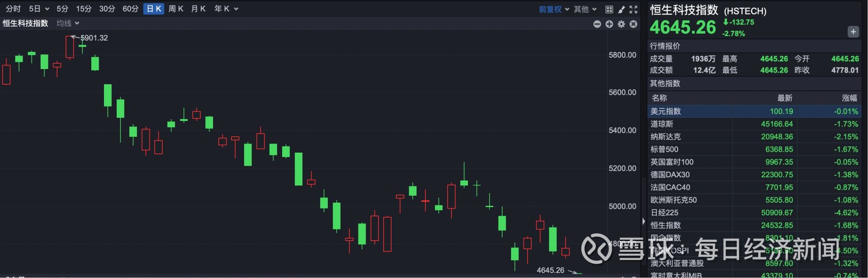This screenshot has height=278, width=868.
Task: Select the drawing brush tool
Action: point(622,9)
